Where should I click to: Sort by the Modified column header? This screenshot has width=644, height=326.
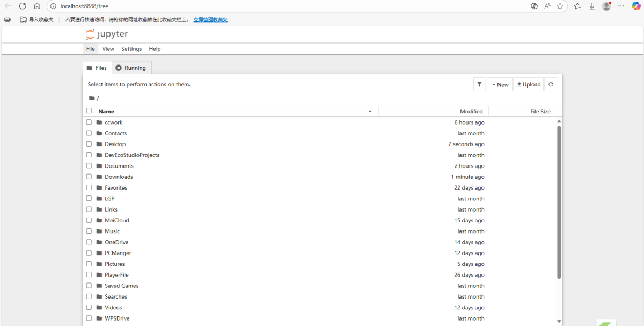point(471,111)
